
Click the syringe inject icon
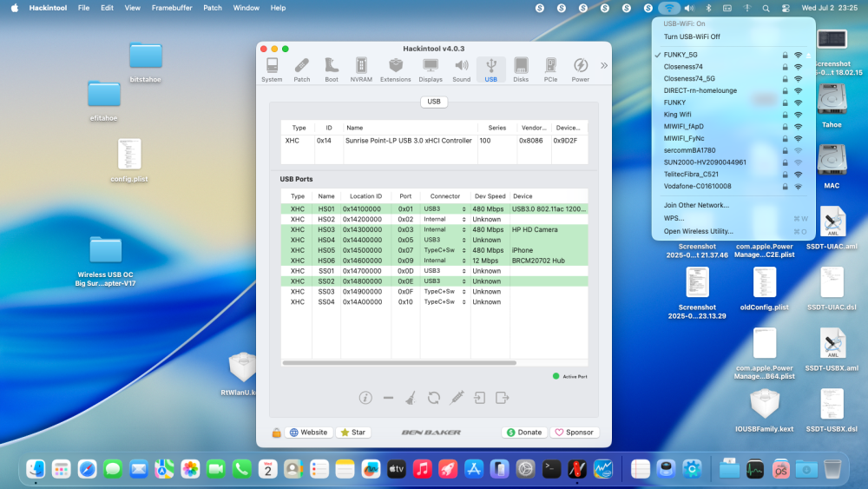(457, 398)
